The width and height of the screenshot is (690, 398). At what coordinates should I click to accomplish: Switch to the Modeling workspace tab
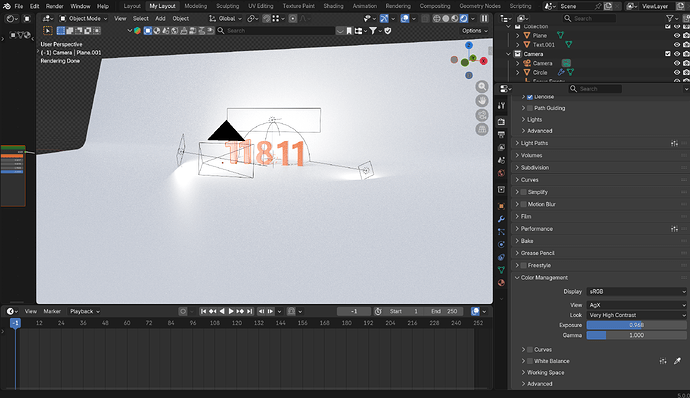click(195, 6)
